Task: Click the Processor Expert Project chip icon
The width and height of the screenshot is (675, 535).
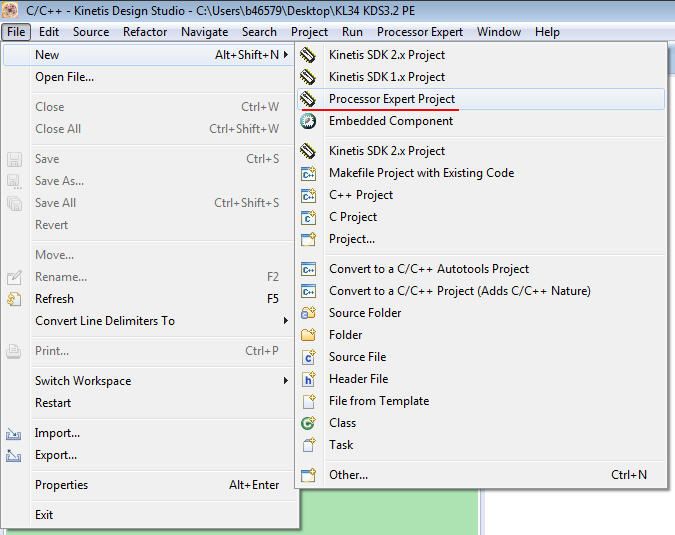Action: tap(308, 99)
